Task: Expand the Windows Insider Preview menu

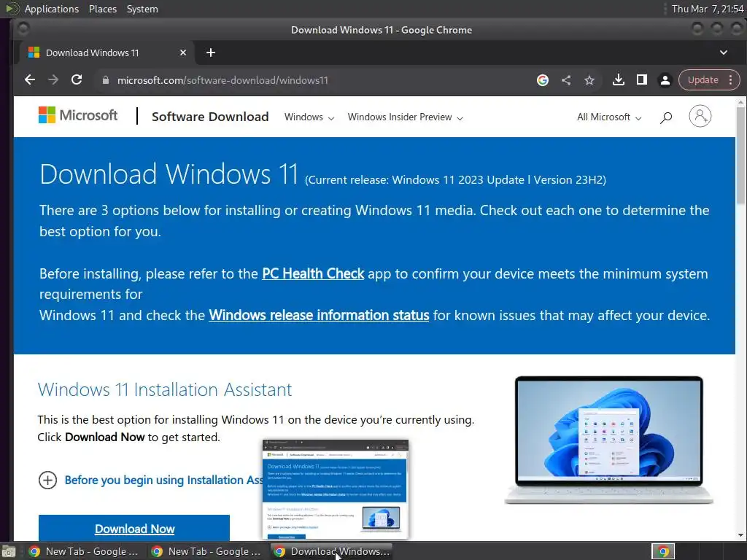Action: click(x=405, y=117)
